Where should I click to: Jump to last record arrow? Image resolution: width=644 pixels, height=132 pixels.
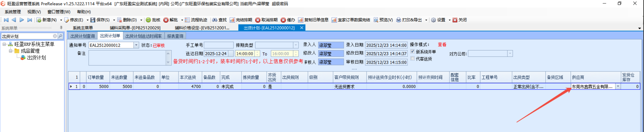coord(29,20)
